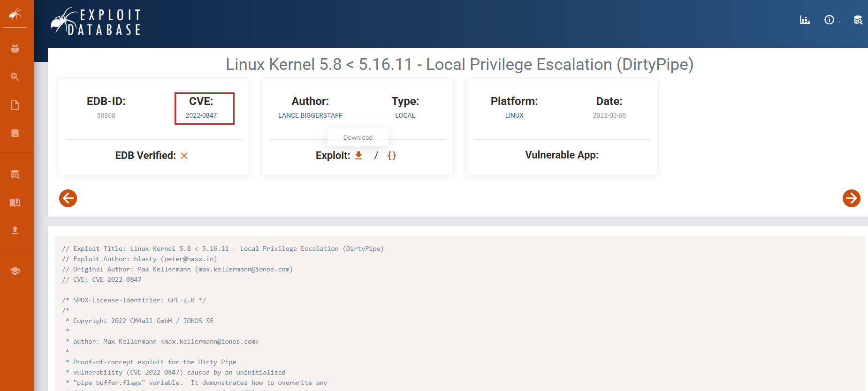Open Online Training graduation cap icon
Image resolution: width=868 pixels, height=391 pixels.
click(15, 271)
